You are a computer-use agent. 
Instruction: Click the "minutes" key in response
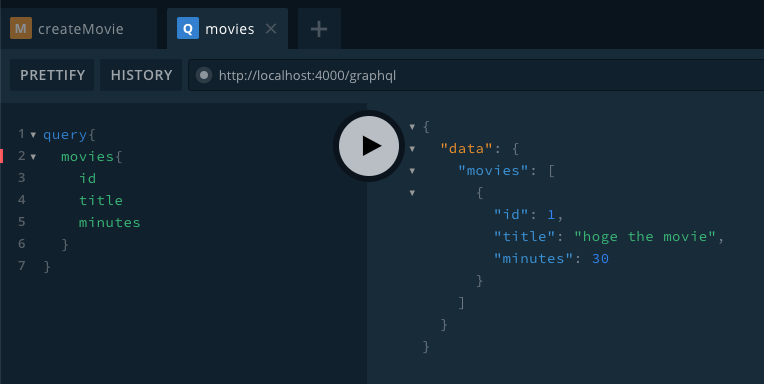pos(534,258)
